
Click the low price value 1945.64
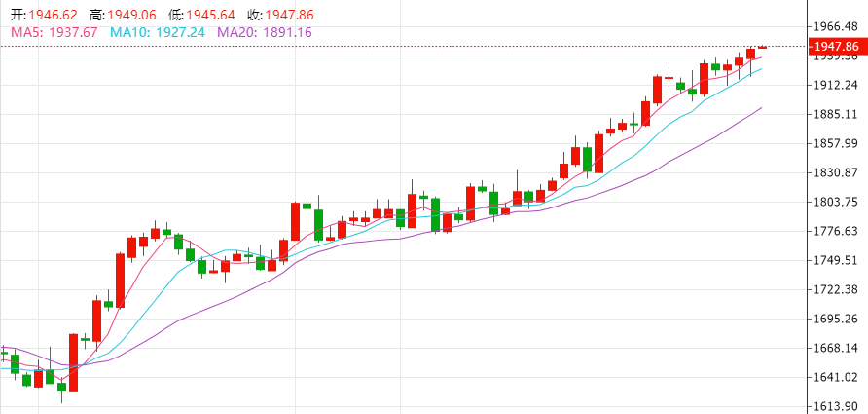[x=210, y=15]
